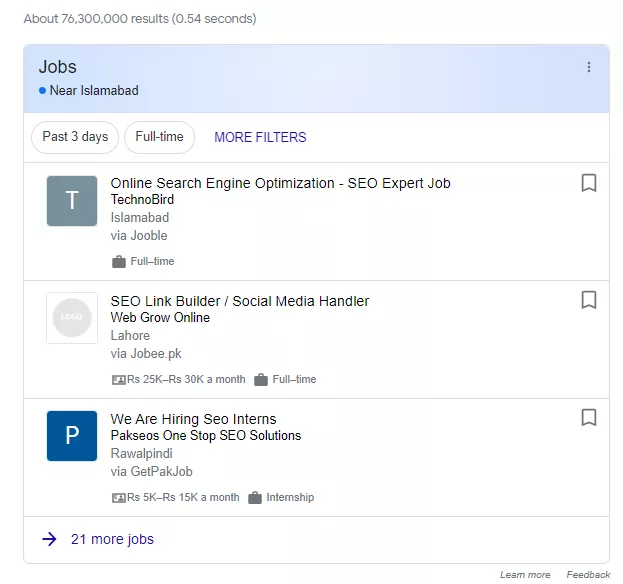Open the Jobs panel three-dot menu
The height and width of the screenshot is (584, 623).
[x=589, y=67]
